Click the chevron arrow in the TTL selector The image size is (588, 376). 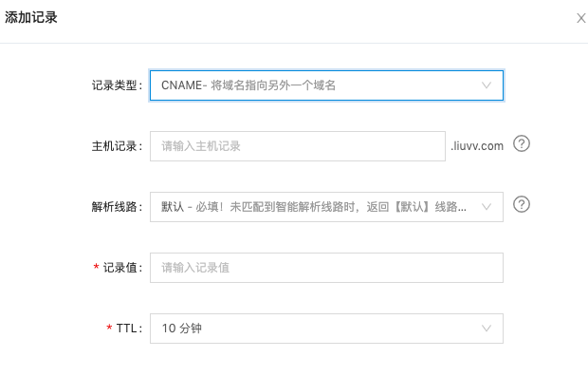pos(487,329)
